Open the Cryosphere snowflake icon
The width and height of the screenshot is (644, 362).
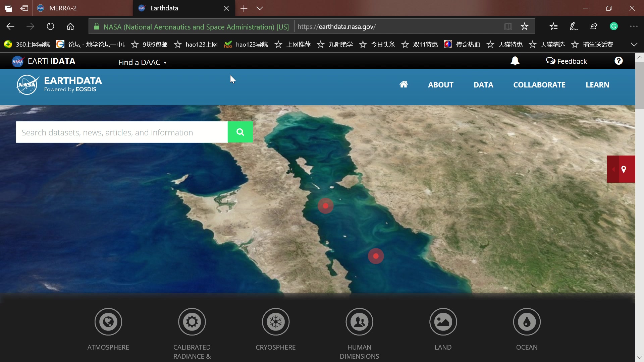click(276, 322)
